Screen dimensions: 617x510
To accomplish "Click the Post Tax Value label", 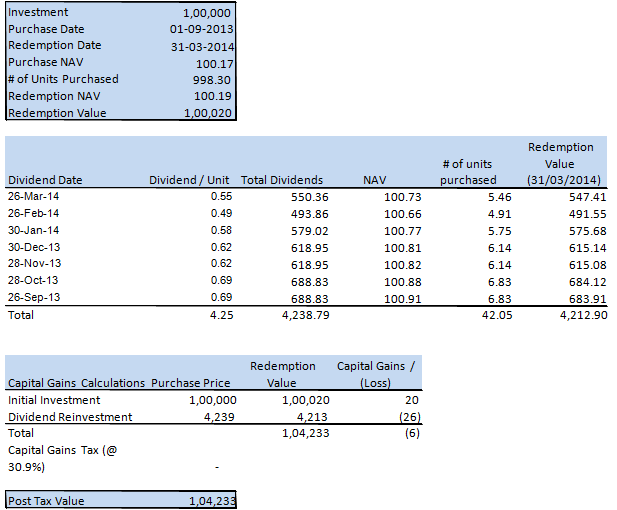I will coord(46,501).
